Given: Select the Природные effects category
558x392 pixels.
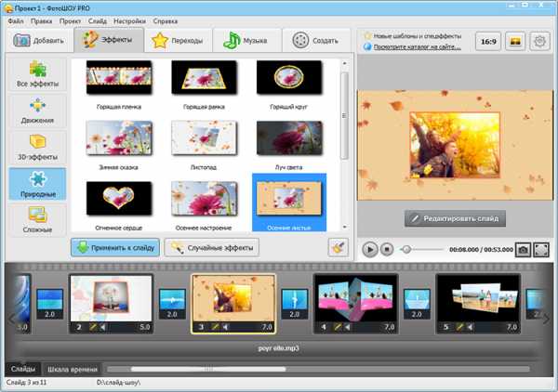Looking at the screenshot, I should [x=37, y=184].
